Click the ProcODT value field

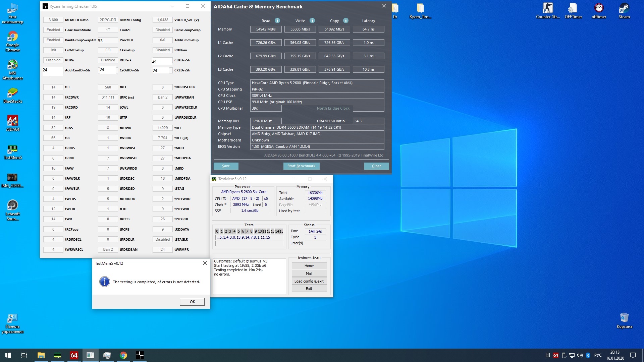[108, 41]
